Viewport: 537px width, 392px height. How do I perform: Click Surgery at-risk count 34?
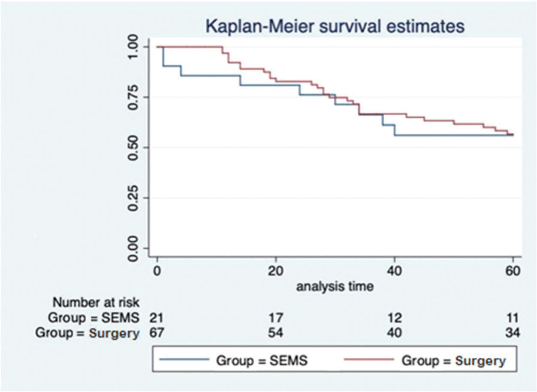click(512, 333)
